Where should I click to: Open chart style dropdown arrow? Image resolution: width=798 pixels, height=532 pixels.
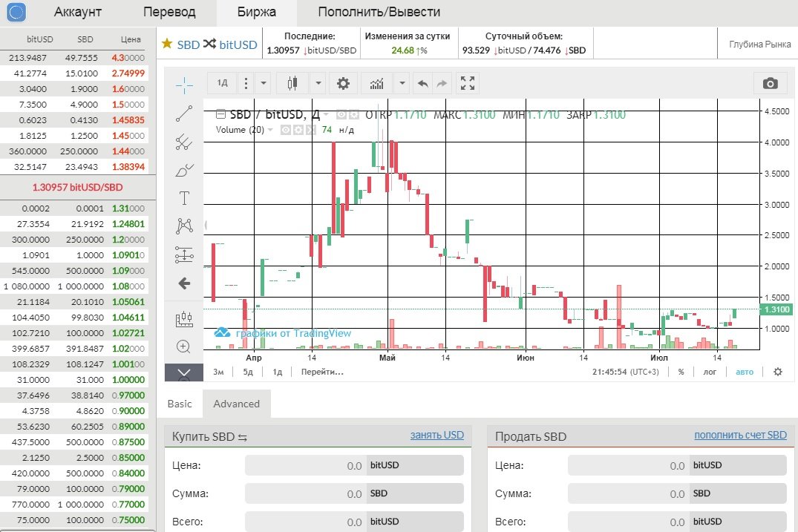318,83
